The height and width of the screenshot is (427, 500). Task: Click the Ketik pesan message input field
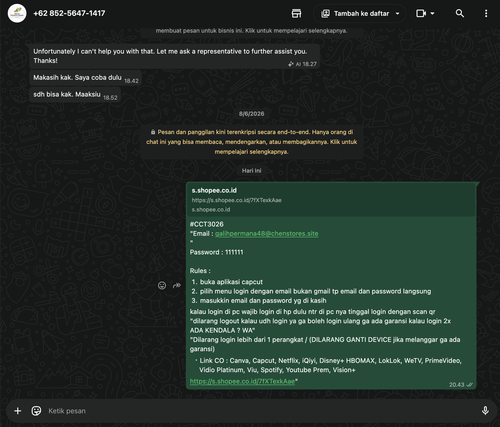tap(260, 411)
